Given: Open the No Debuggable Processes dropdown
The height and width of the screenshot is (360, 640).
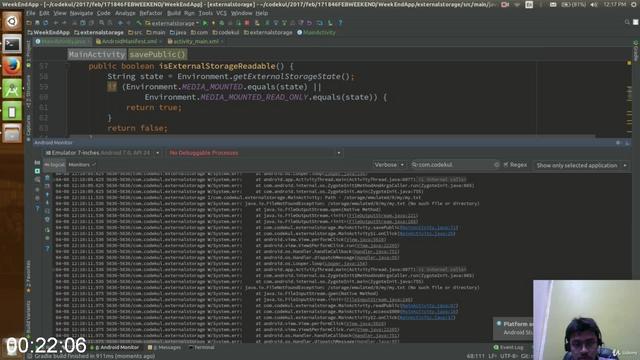Looking at the screenshot, I should point(255,153).
